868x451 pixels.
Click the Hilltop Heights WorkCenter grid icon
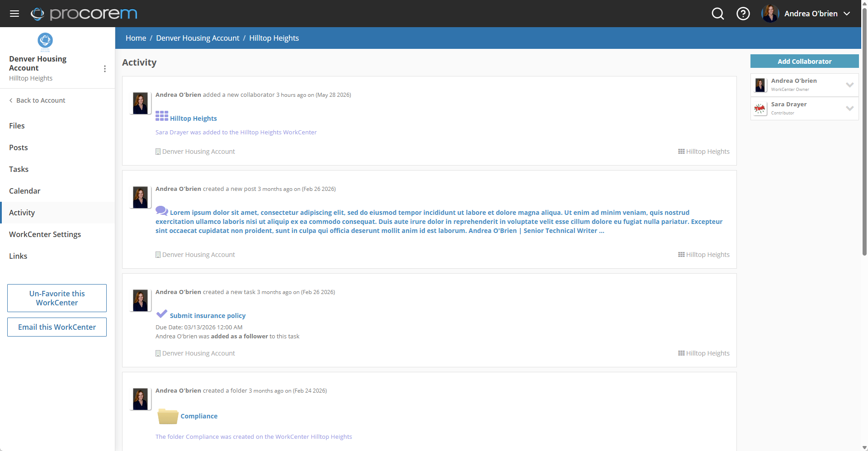[x=162, y=116]
